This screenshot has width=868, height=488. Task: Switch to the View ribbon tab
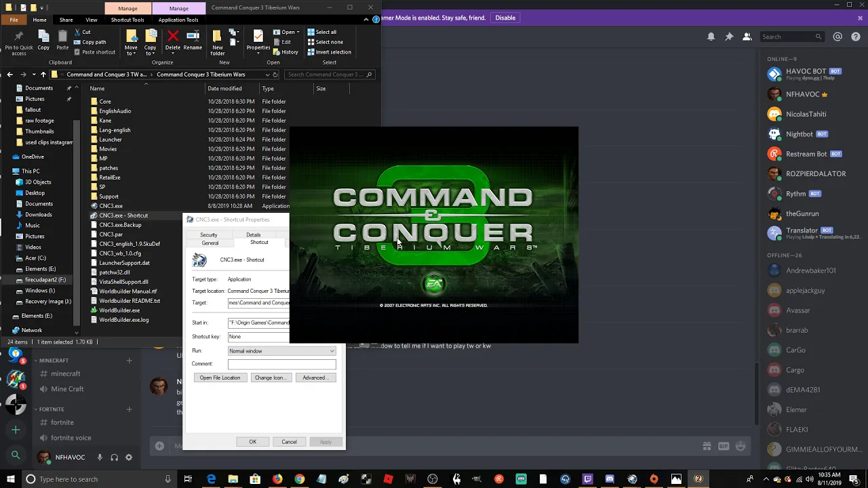pos(91,20)
